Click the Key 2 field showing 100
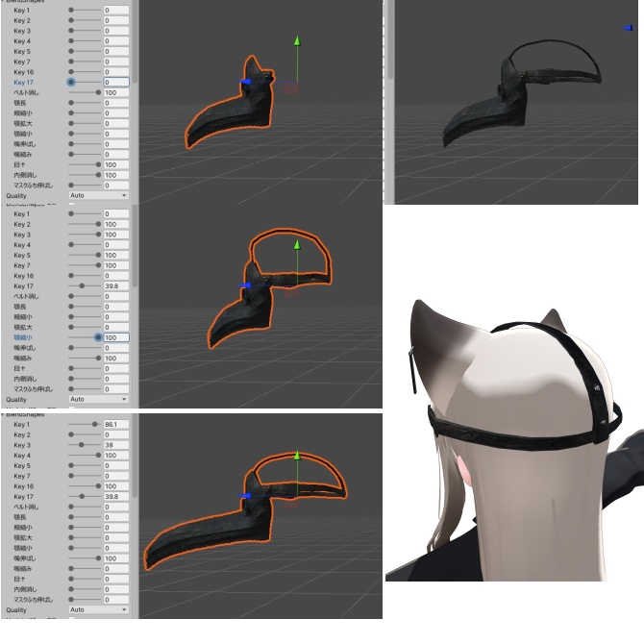 coord(116,224)
